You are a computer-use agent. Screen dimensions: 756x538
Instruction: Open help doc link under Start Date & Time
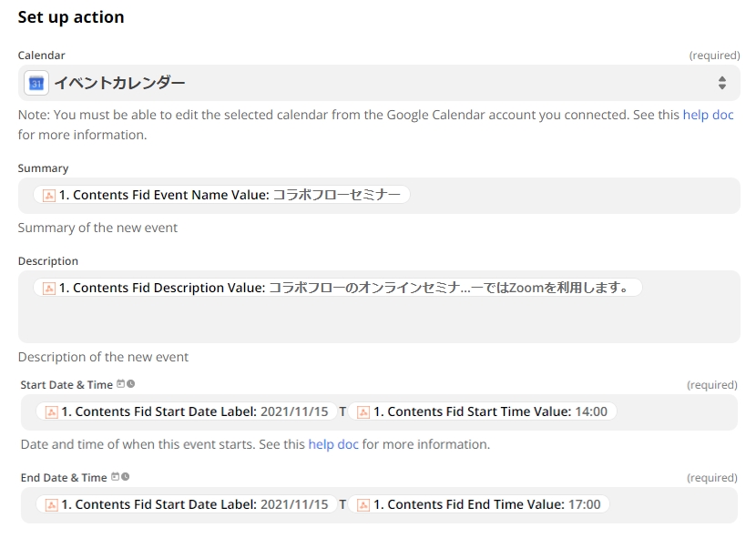pyautogui.click(x=333, y=444)
